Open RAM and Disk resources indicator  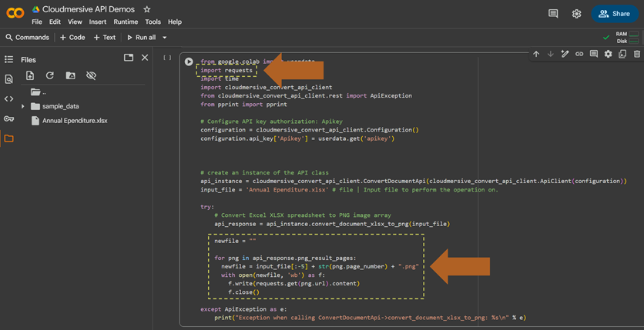(x=622, y=37)
